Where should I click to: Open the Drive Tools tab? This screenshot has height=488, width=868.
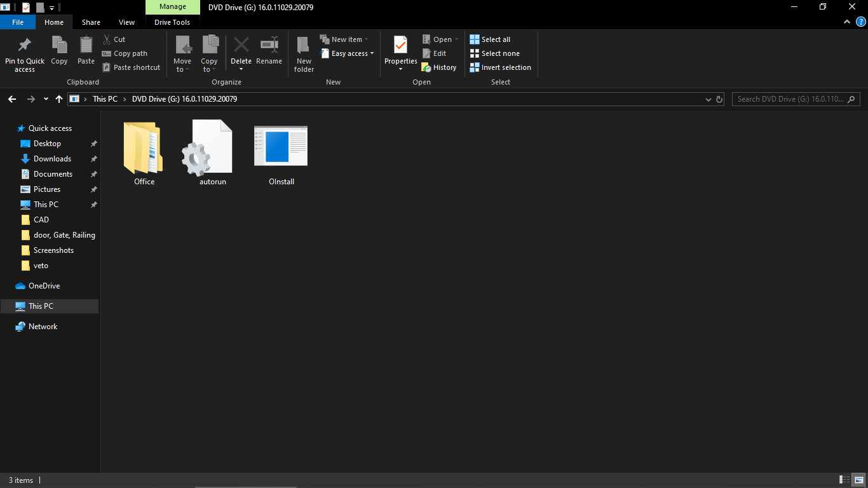pos(172,22)
